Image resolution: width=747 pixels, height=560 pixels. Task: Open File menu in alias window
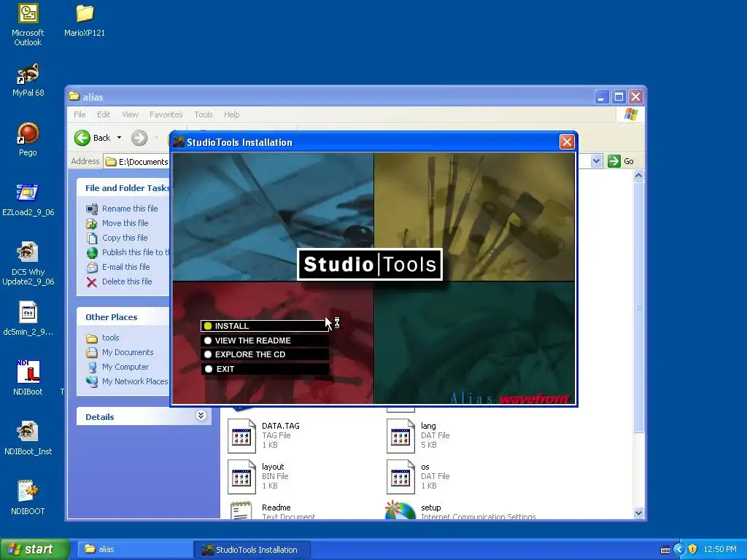[80, 114]
